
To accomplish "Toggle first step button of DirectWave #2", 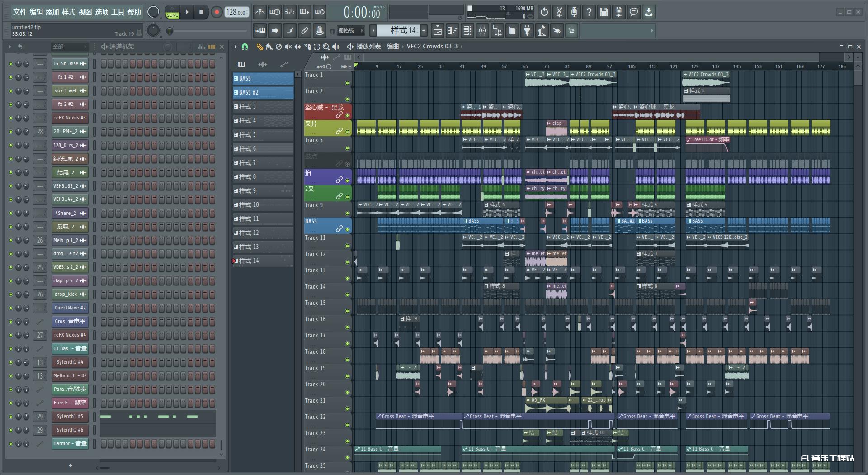I will (x=104, y=308).
